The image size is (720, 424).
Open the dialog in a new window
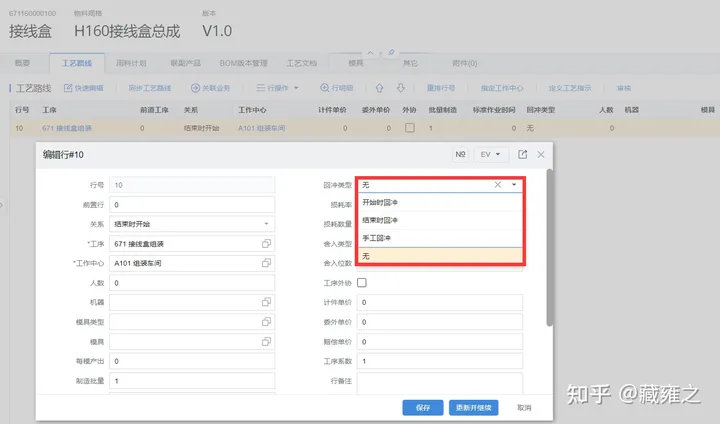(x=522, y=155)
